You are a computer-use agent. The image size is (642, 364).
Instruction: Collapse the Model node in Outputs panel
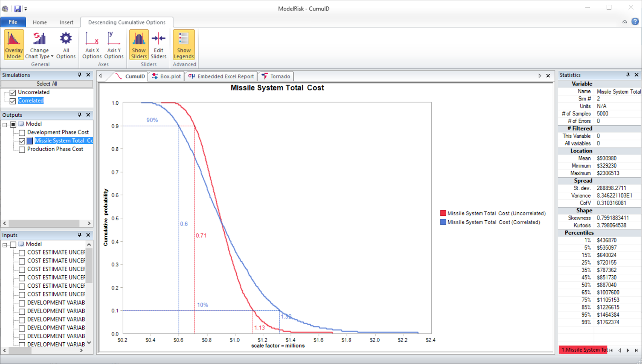click(4, 124)
